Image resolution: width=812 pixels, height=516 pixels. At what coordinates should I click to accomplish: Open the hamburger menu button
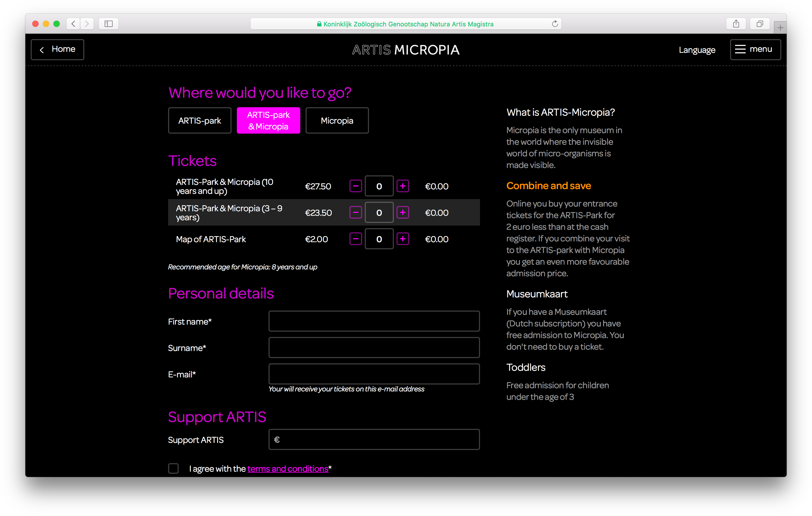pyautogui.click(x=755, y=49)
